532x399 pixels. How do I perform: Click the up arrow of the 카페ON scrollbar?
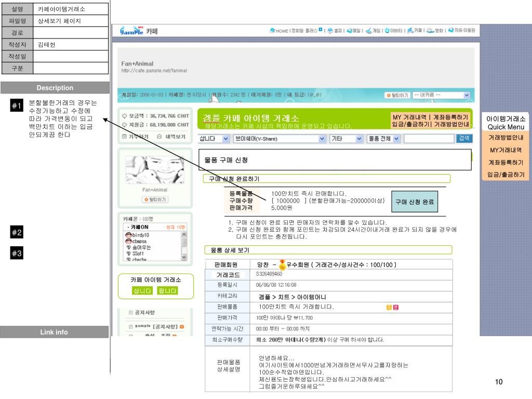click(x=184, y=234)
